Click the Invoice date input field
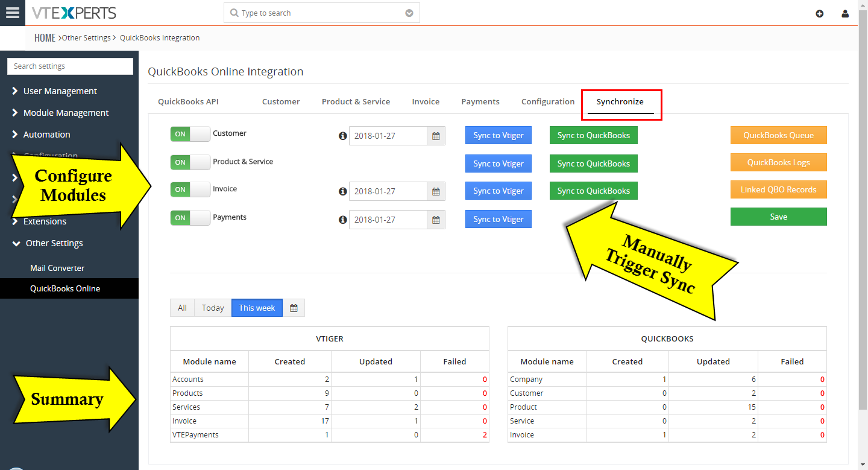868x470 pixels. tap(388, 191)
